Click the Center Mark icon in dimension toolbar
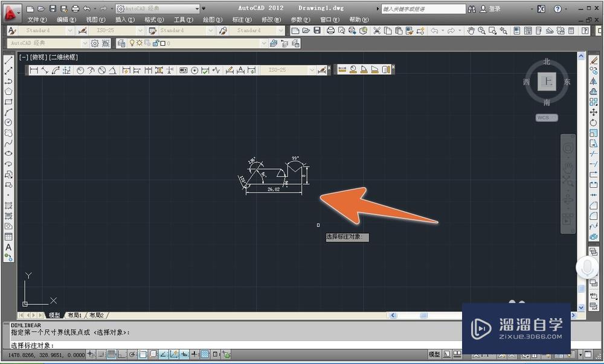 [x=194, y=70]
